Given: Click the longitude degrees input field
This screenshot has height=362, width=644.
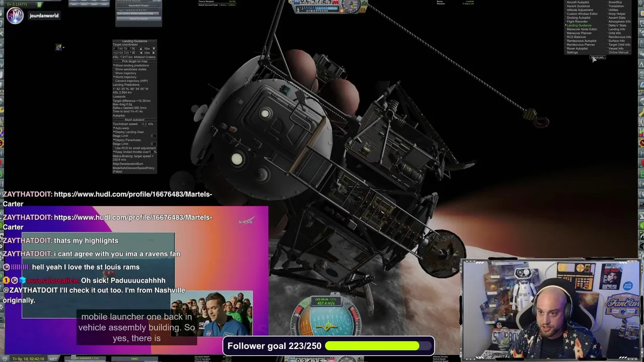Looking at the screenshot, I should click(115, 53).
